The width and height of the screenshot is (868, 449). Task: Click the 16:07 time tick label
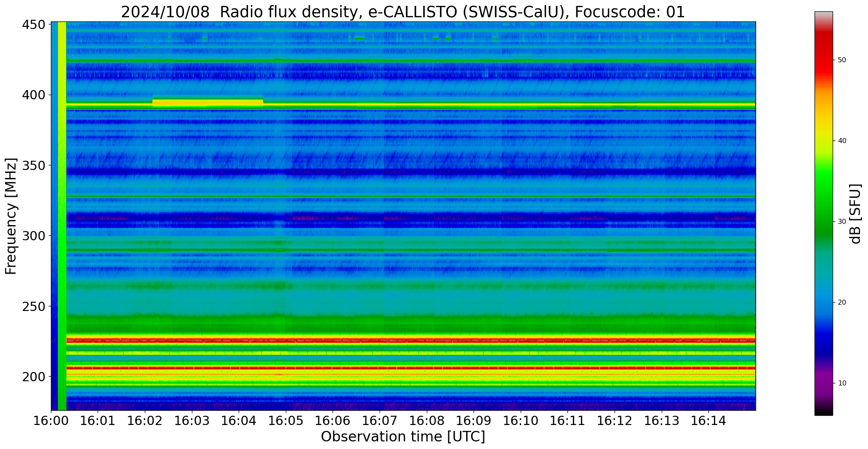pyautogui.click(x=380, y=420)
